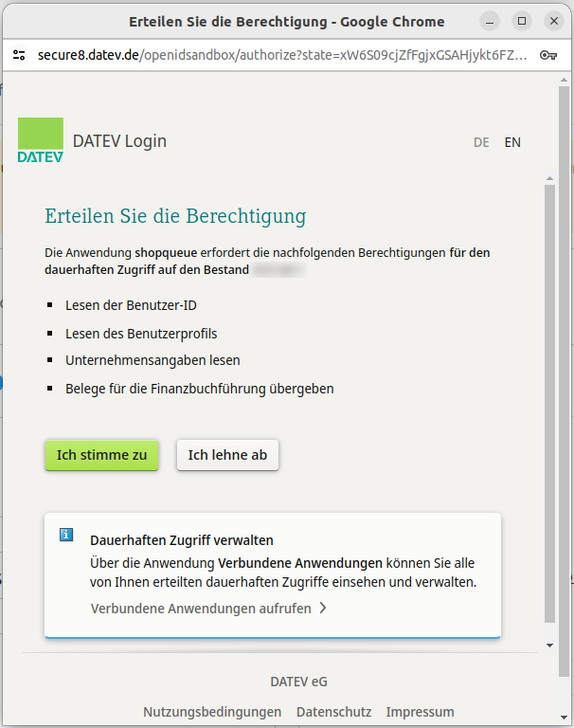Image resolution: width=574 pixels, height=728 pixels.
Task: Click 'Lesen des Benutzerprofils' list item
Action: 141,334
